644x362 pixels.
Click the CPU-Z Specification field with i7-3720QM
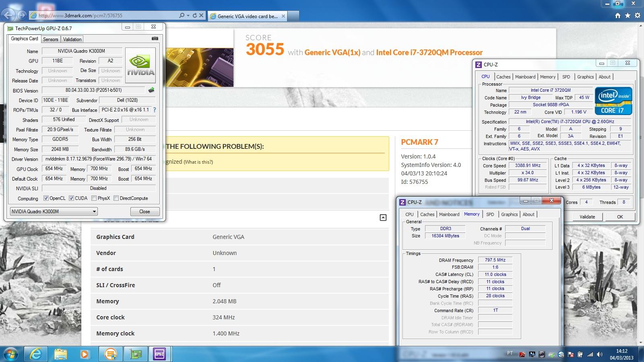pyautogui.click(x=570, y=121)
